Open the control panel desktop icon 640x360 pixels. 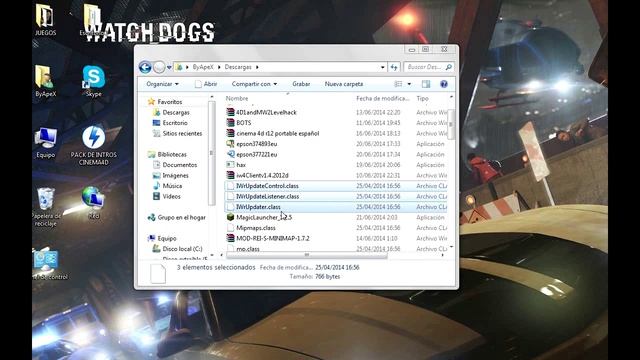[x=46, y=264]
